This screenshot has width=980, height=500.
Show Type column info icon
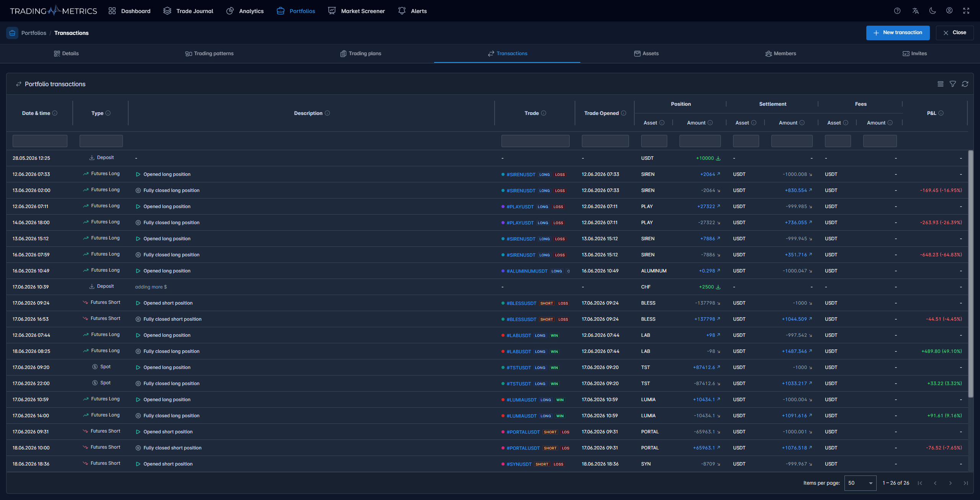[108, 113]
